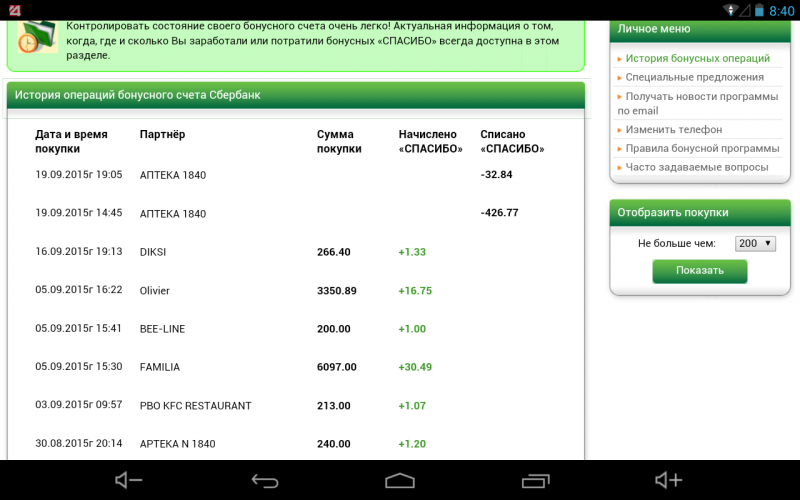Click the green Показать button
800x500 pixels.
(x=699, y=271)
